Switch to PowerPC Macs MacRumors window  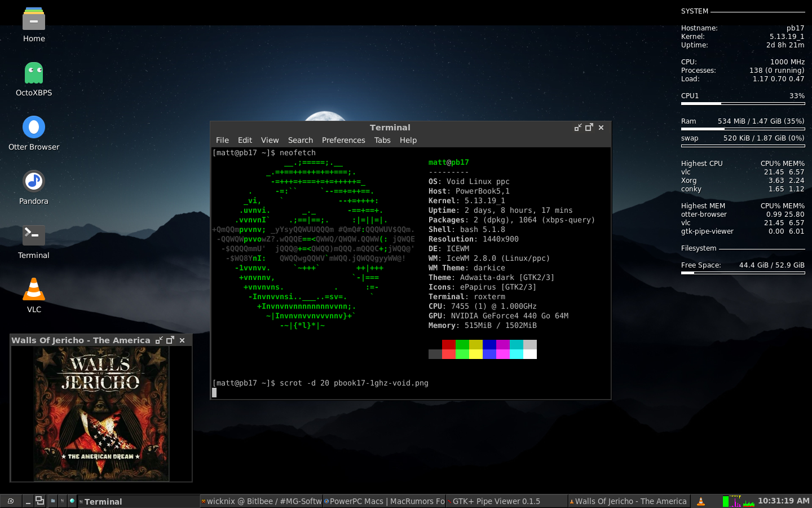click(385, 501)
